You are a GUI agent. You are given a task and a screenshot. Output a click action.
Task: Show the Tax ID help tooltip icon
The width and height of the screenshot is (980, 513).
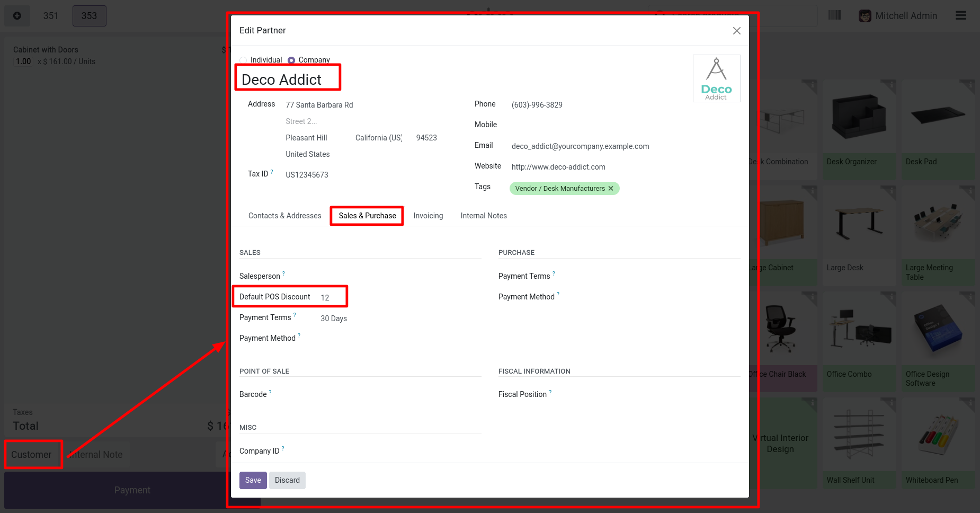click(x=272, y=171)
